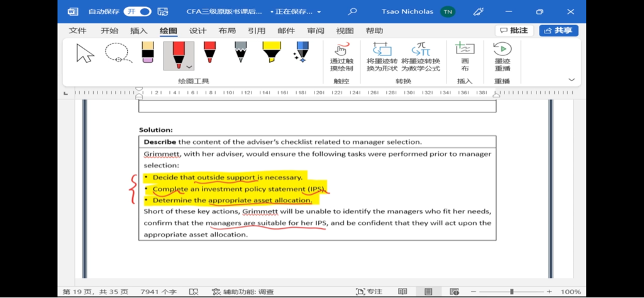This screenshot has width=644, height=298.
Task: Expand the document title saving dropdown
Action: coord(319,12)
